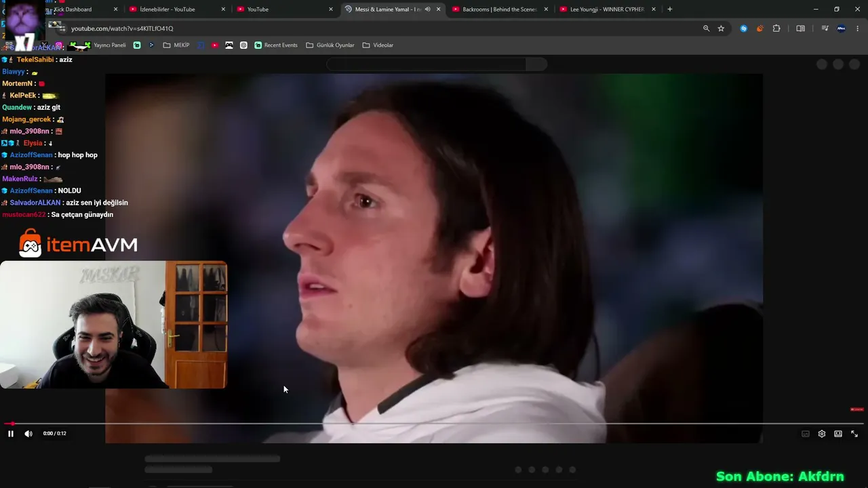Screen dimensions: 868x488
Task: Click the itemAVM sponsor logo
Action: point(78,244)
